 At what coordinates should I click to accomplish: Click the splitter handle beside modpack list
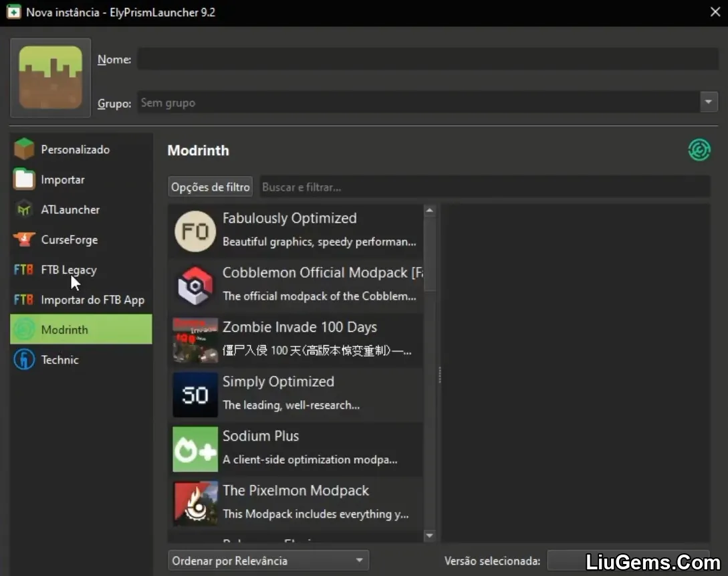tap(439, 375)
